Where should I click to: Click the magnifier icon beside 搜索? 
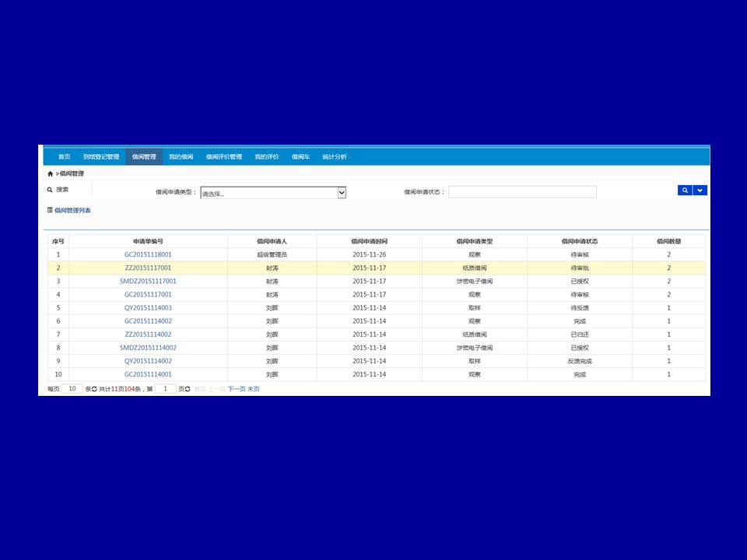click(50, 190)
